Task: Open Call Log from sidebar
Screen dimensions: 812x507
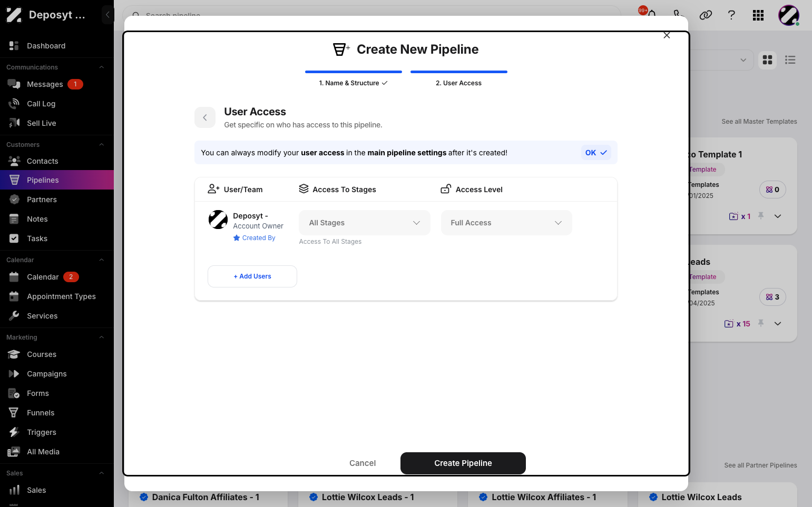Action: pyautogui.click(x=57, y=104)
